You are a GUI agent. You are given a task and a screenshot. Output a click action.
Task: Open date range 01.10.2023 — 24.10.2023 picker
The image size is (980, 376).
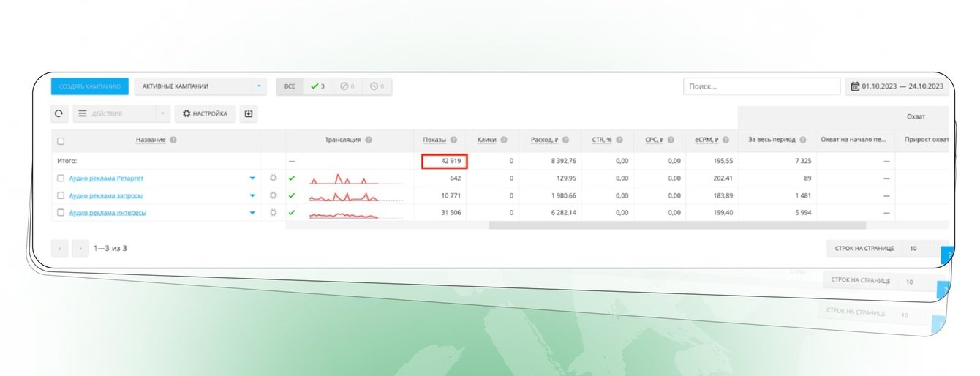pos(897,87)
